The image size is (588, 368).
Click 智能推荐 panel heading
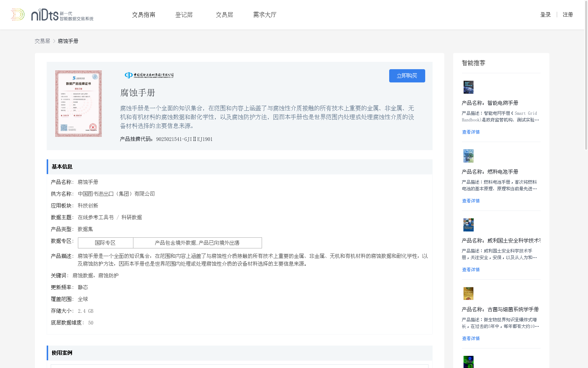pos(474,63)
